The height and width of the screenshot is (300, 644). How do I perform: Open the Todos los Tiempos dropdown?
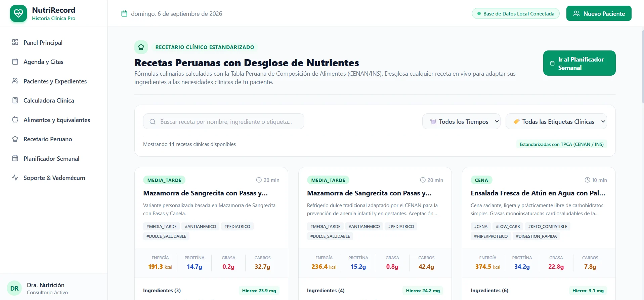click(x=461, y=121)
